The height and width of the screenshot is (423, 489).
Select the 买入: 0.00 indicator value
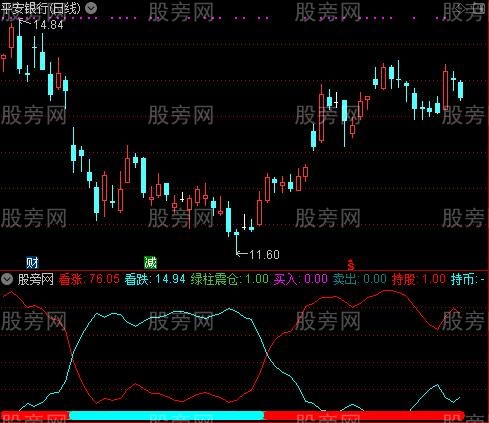click(301, 279)
